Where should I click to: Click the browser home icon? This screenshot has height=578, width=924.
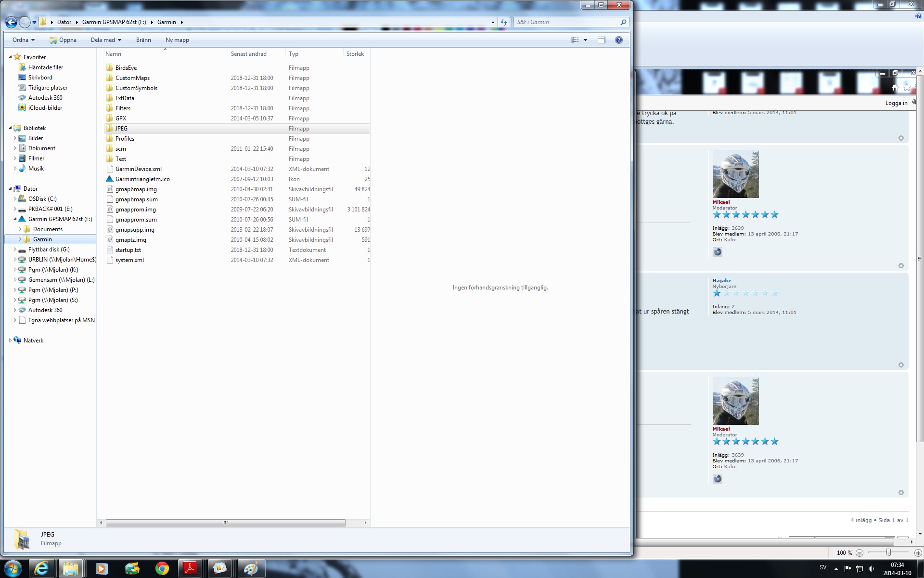point(895,88)
